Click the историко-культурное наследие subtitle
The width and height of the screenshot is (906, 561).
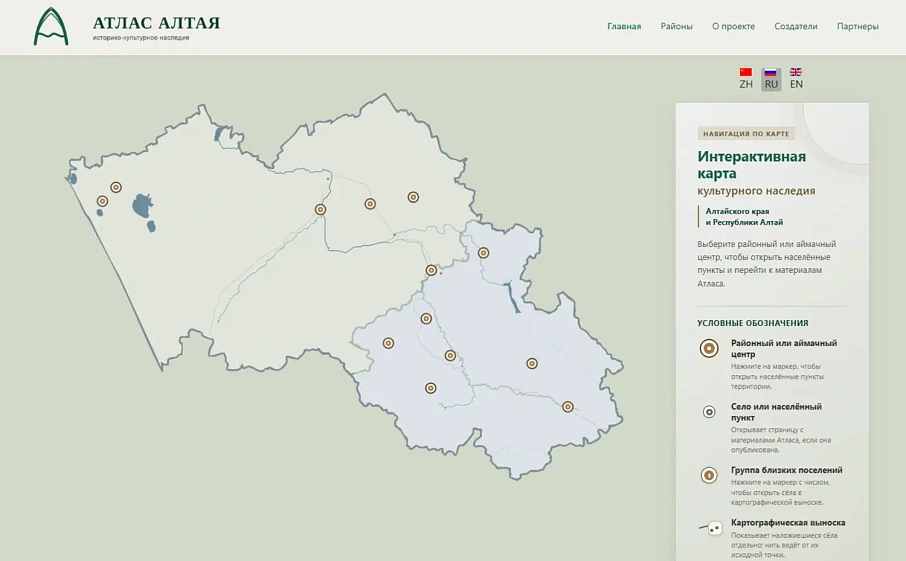point(141,38)
